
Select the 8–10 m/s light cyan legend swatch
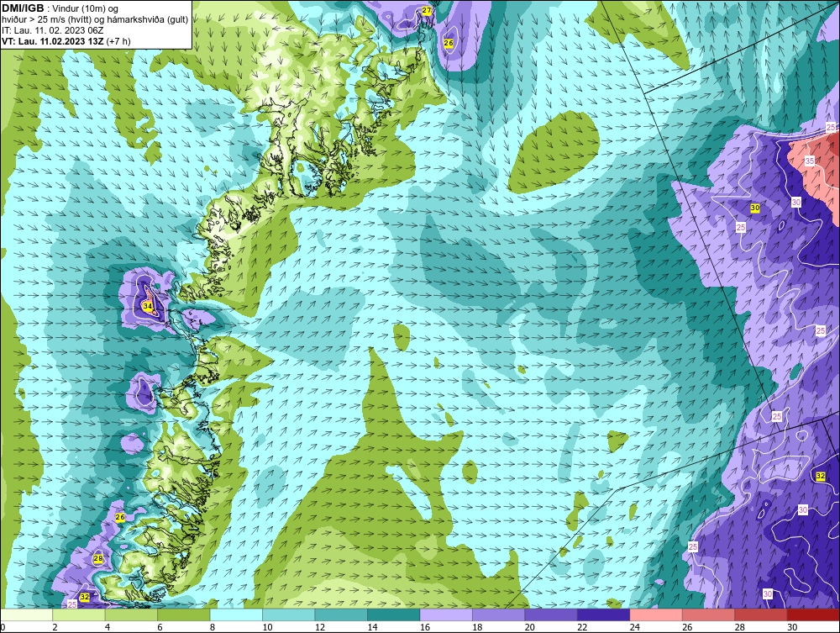click(x=236, y=615)
